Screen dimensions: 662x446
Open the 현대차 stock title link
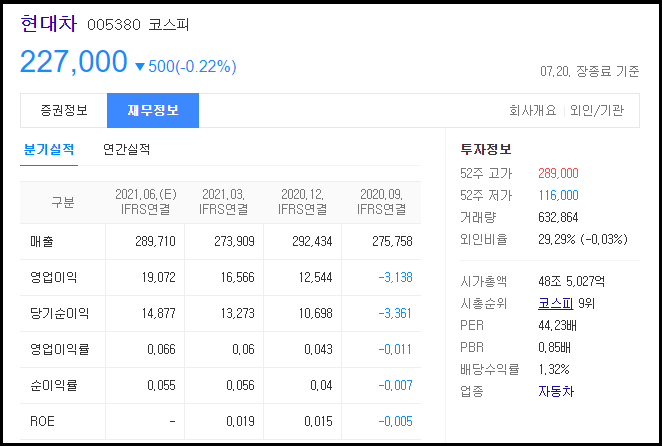tap(49, 24)
